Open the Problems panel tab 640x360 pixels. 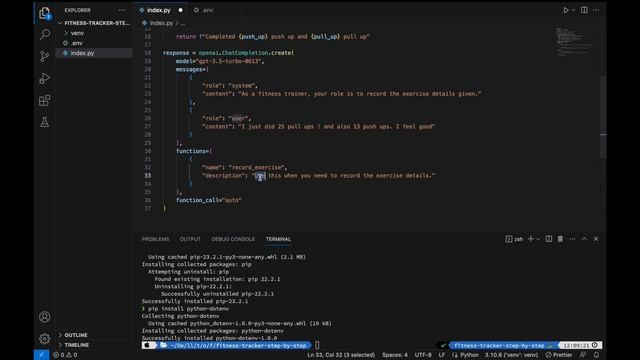[x=155, y=239]
